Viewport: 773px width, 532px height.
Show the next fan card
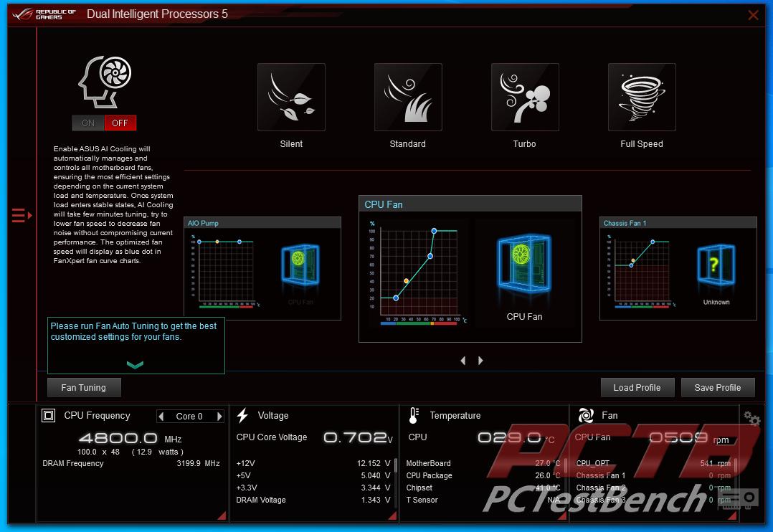pyautogui.click(x=480, y=361)
